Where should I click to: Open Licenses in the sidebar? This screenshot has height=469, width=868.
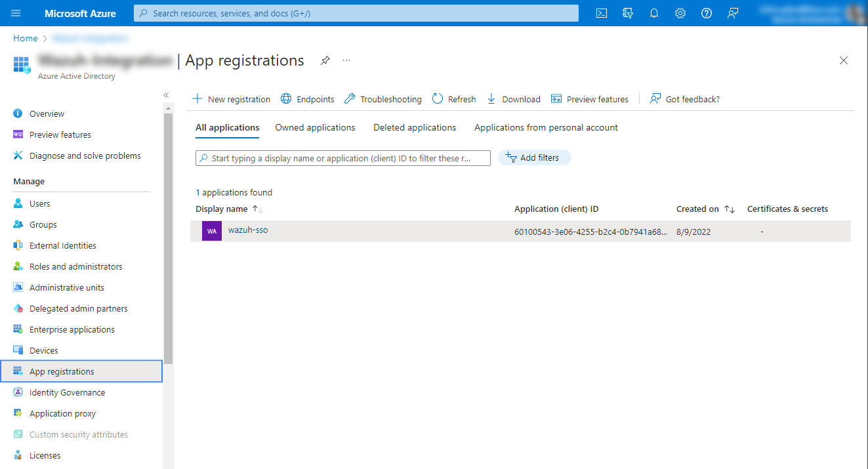click(45, 455)
